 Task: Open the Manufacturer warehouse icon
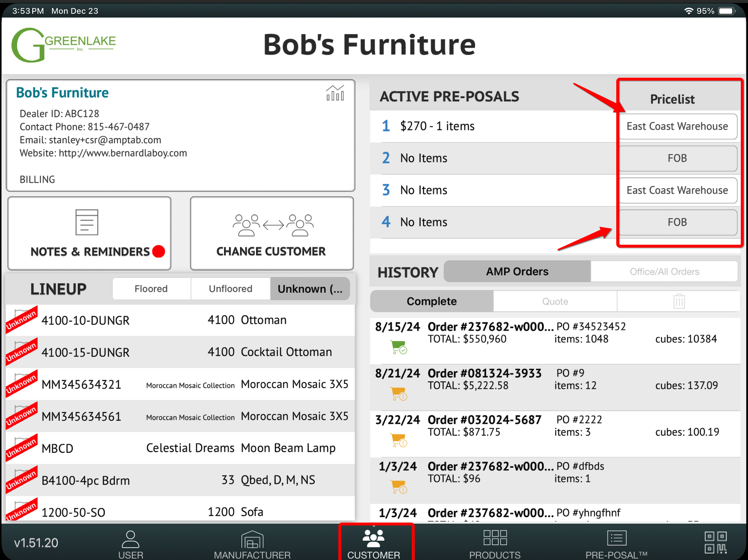click(x=252, y=539)
